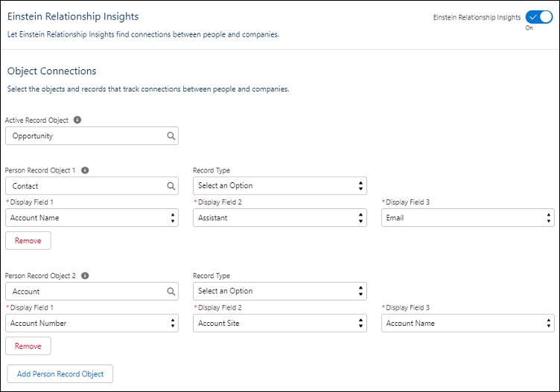Click the Object Connections heading

click(x=52, y=71)
